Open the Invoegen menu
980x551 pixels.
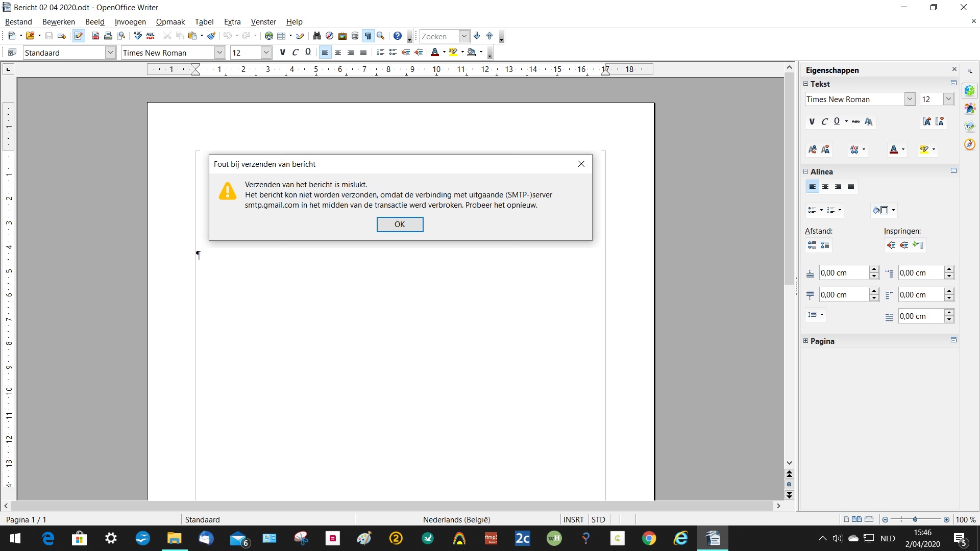coord(130,22)
